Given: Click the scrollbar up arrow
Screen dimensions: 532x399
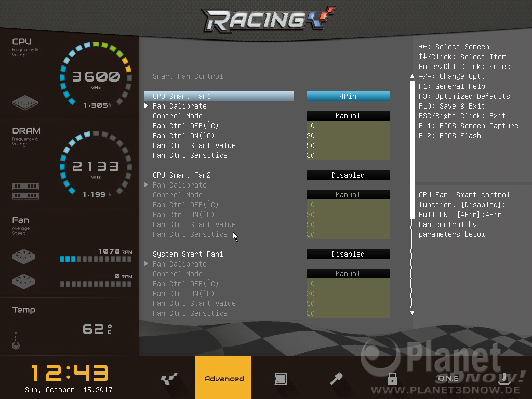Looking at the screenshot, I should pyautogui.click(x=412, y=76).
